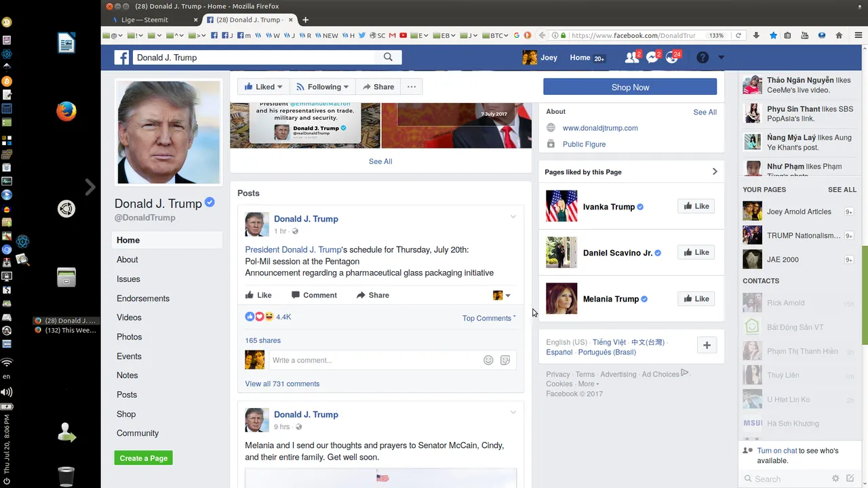The height and width of the screenshot is (488, 868).
Task: Click See All under photos
Action: (x=380, y=161)
